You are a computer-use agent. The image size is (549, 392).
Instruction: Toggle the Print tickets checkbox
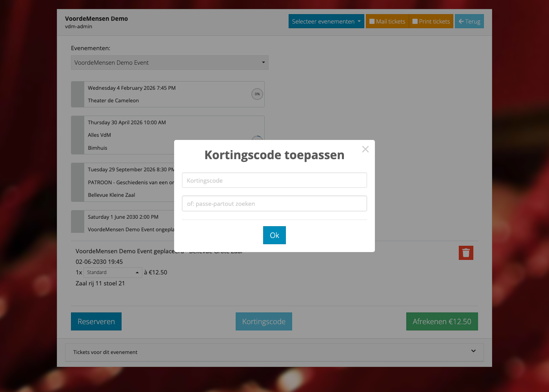click(415, 21)
